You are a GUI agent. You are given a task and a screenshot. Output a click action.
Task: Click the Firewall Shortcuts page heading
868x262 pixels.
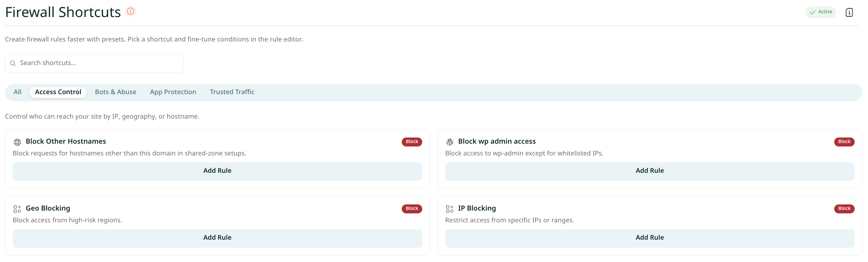tap(63, 12)
